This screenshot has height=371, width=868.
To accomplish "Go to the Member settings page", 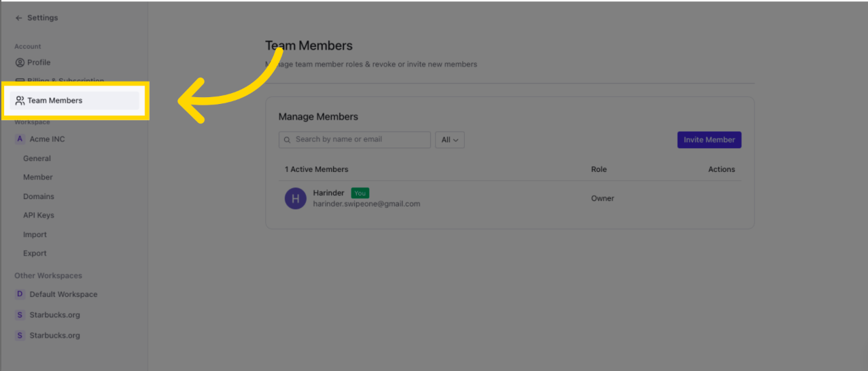I will (37, 177).
